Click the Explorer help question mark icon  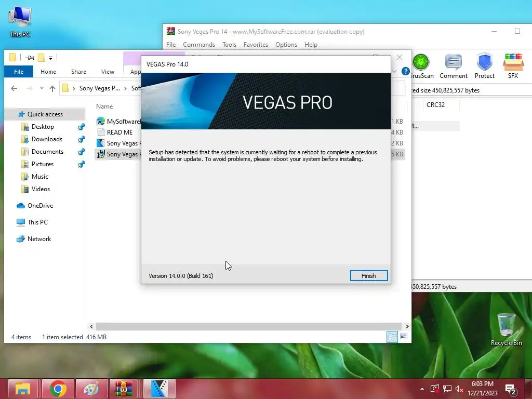(405, 71)
